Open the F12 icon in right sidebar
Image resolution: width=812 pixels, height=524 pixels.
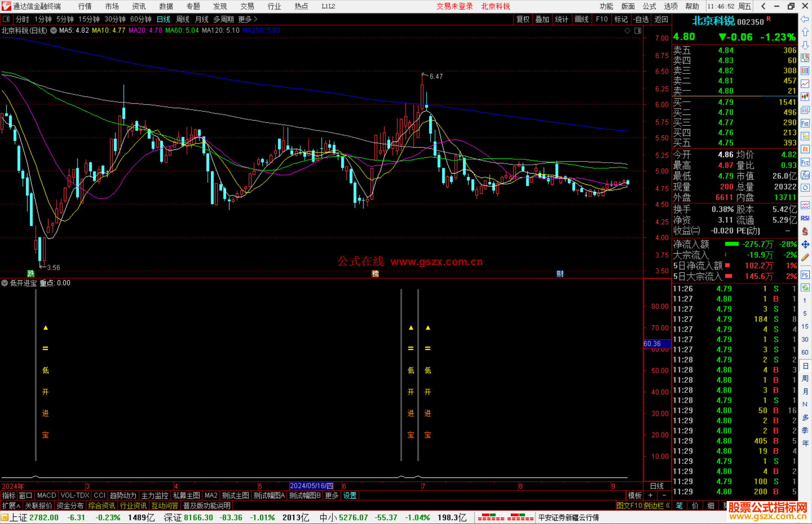805,162
